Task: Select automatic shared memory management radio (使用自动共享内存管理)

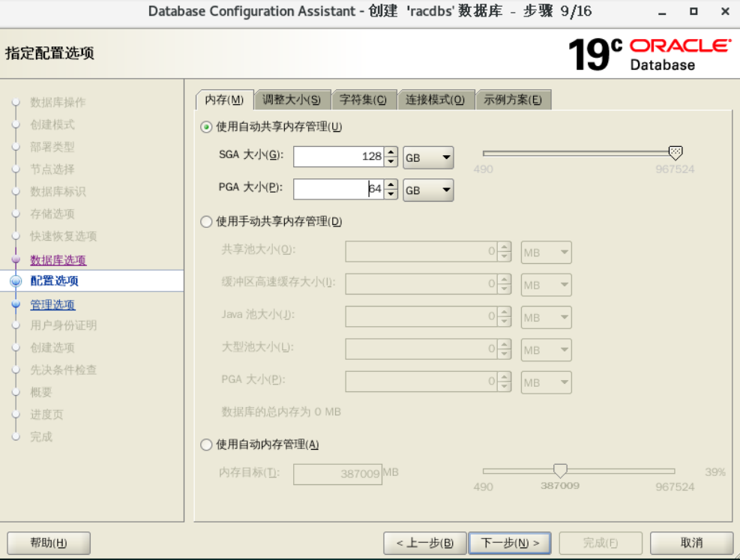Action: [x=206, y=127]
